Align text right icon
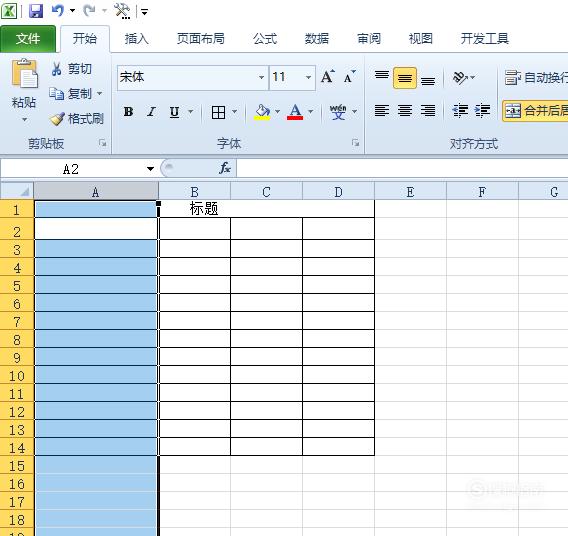The width and height of the screenshot is (568, 536). (x=428, y=110)
